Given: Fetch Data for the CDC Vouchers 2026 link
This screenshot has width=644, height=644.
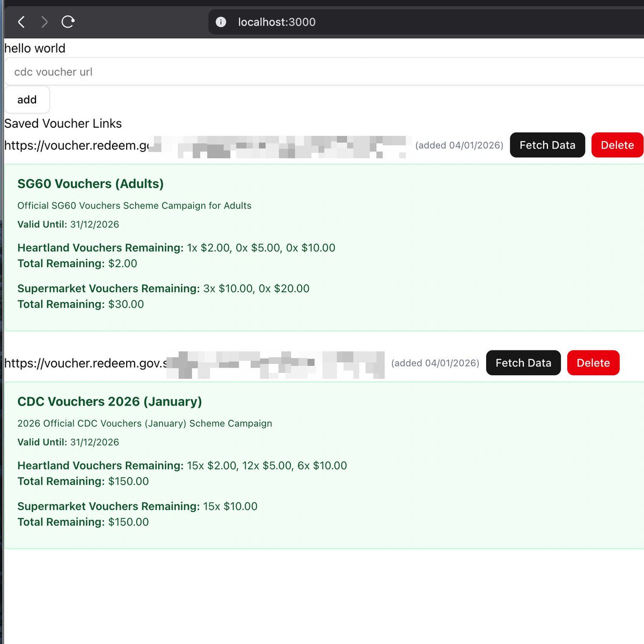Looking at the screenshot, I should pyautogui.click(x=523, y=363).
